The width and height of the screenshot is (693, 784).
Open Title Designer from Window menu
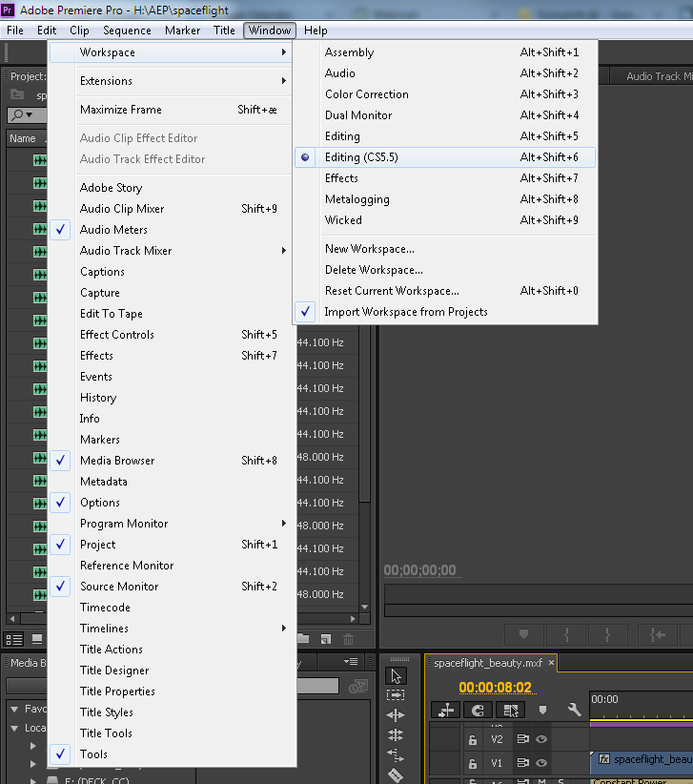pyautogui.click(x=170, y=671)
